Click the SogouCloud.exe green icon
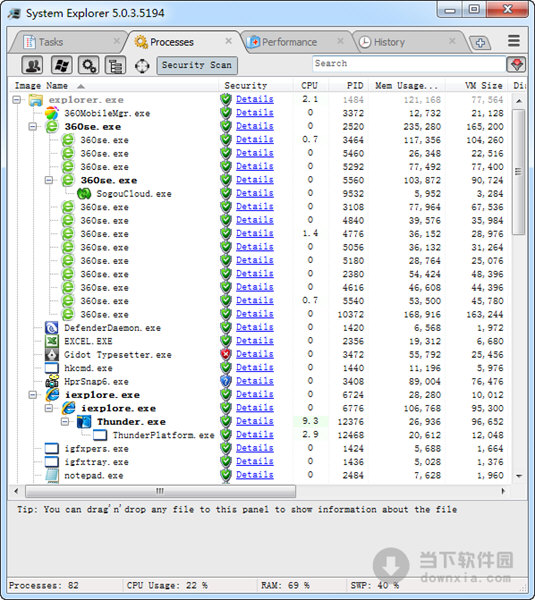This screenshot has width=535, height=600. coord(84,194)
